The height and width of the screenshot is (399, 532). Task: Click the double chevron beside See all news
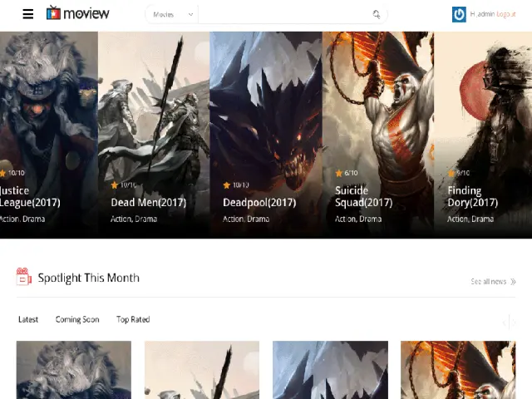click(513, 282)
